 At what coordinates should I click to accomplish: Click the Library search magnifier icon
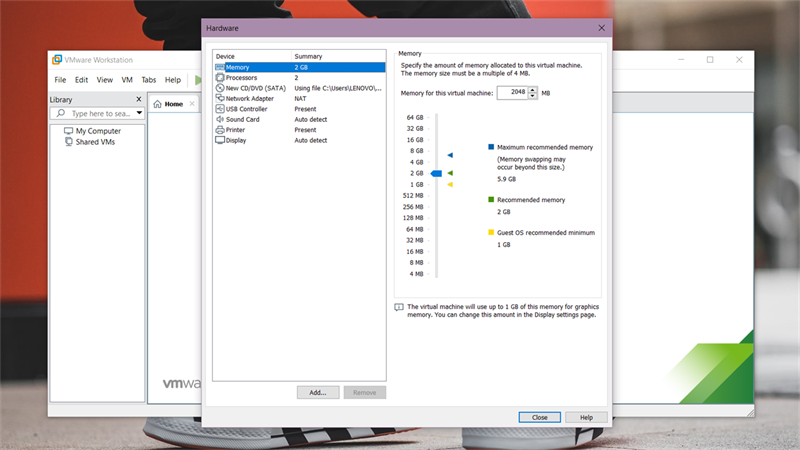(x=61, y=113)
